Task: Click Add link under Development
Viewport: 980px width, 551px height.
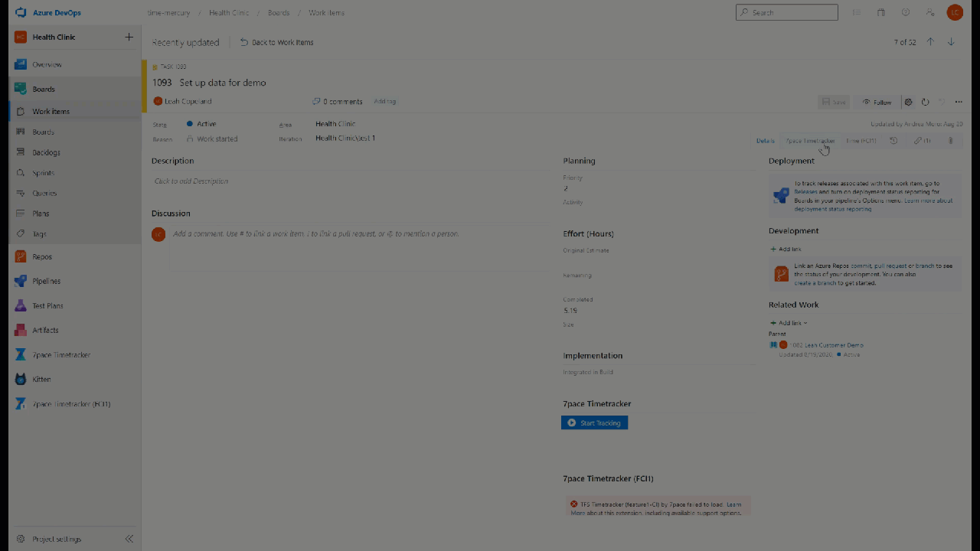Action: (x=786, y=249)
